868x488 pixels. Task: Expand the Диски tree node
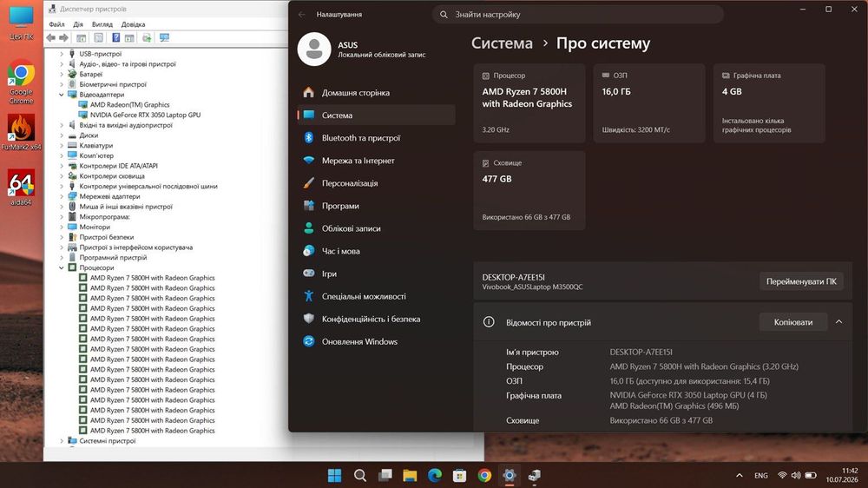point(62,135)
